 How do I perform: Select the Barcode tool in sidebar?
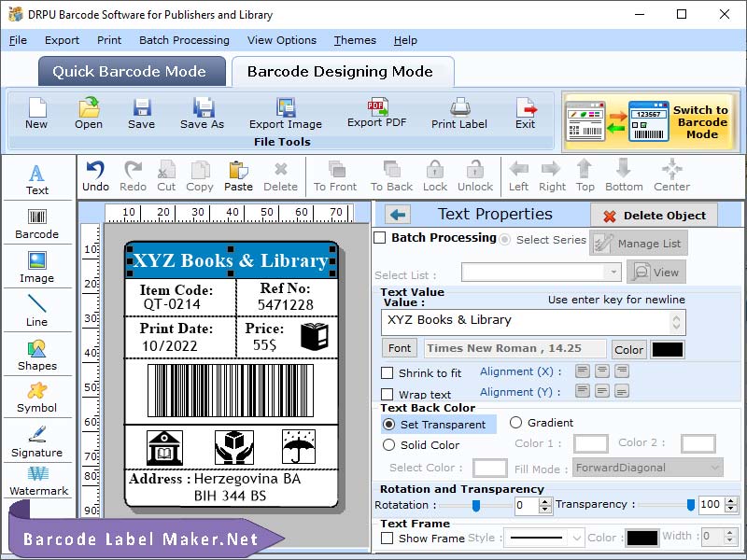(36, 223)
